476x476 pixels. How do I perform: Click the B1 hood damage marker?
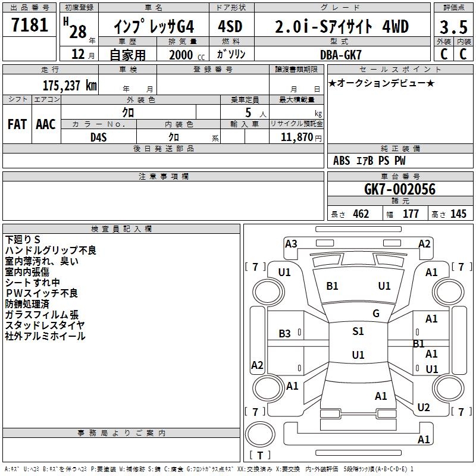[x=332, y=286]
